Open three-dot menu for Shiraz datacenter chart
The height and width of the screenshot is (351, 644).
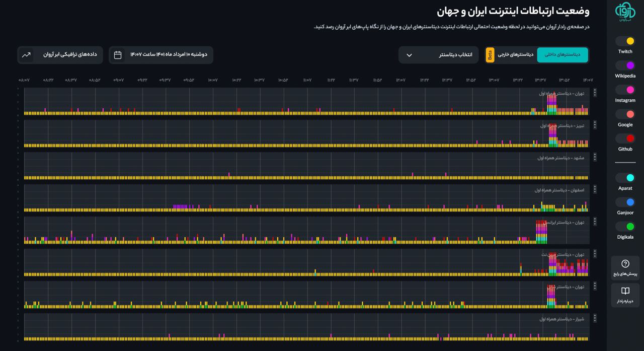595,318
